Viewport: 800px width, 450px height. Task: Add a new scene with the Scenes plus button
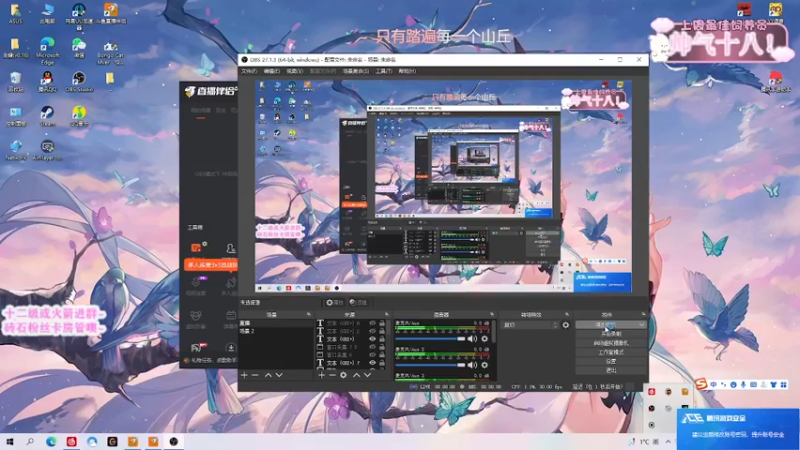point(244,375)
